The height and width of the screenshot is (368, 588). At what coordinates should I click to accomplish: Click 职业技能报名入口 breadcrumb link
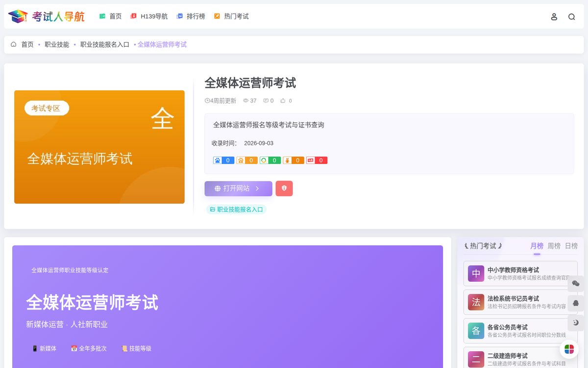(105, 44)
